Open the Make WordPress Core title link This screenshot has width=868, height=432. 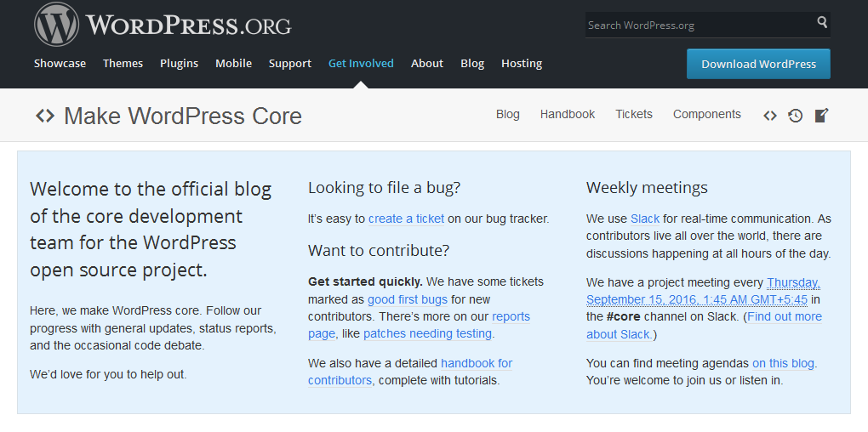tap(183, 116)
